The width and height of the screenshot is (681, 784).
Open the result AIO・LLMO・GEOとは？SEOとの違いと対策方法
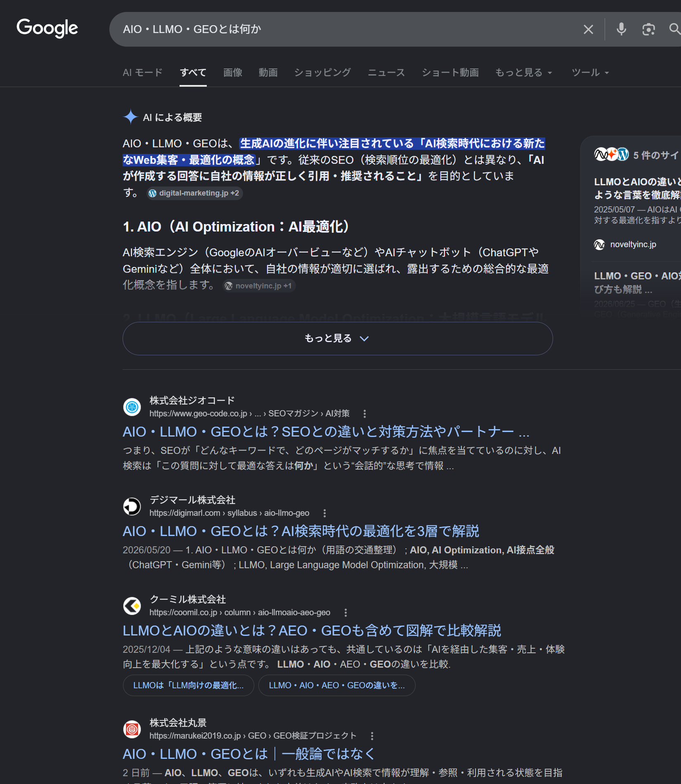(x=326, y=432)
